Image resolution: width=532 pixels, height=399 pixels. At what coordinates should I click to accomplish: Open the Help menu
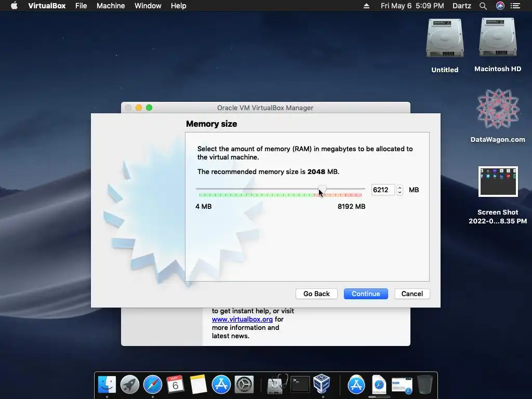tap(179, 6)
